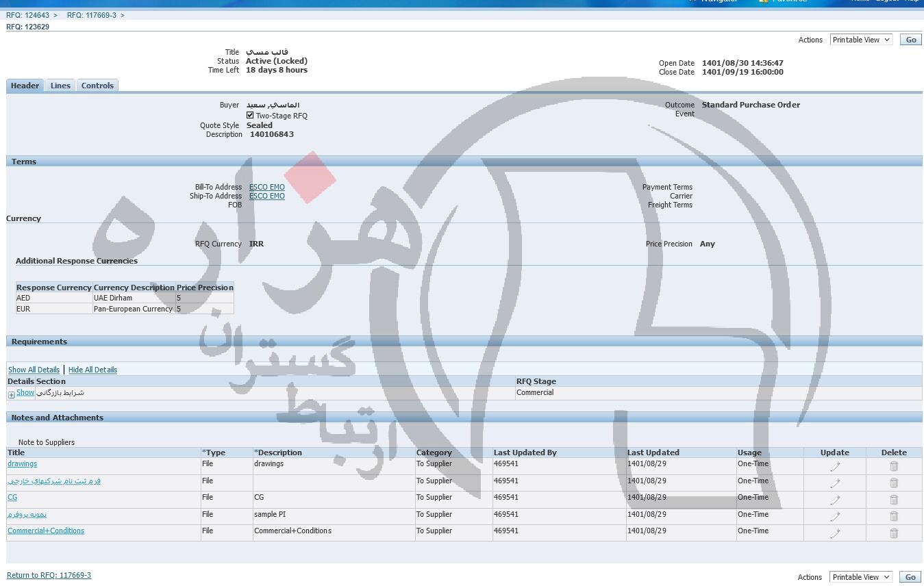The height and width of the screenshot is (586, 924).
Task: Click the trash delete icon for drawings
Action: pyautogui.click(x=893, y=466)
